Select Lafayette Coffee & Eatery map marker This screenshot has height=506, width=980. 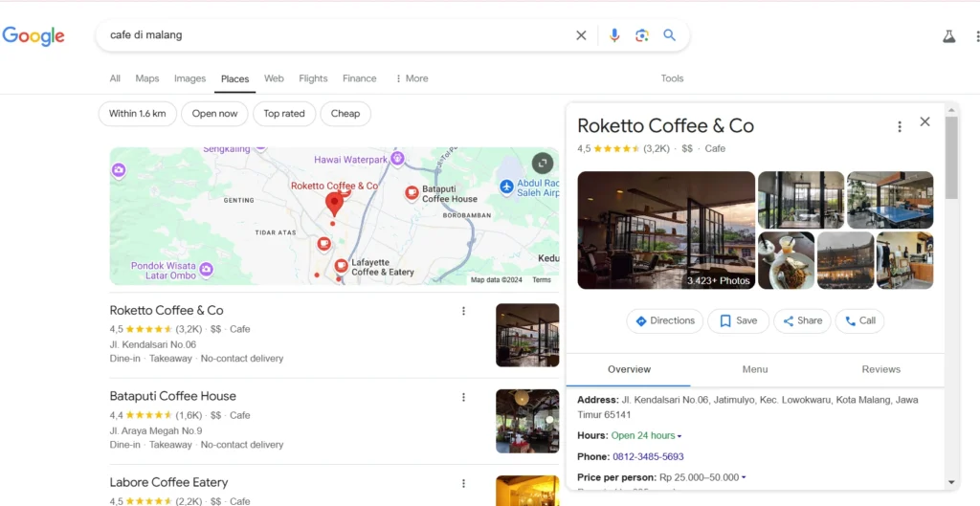pyautogui.click(x=341, y=267)
